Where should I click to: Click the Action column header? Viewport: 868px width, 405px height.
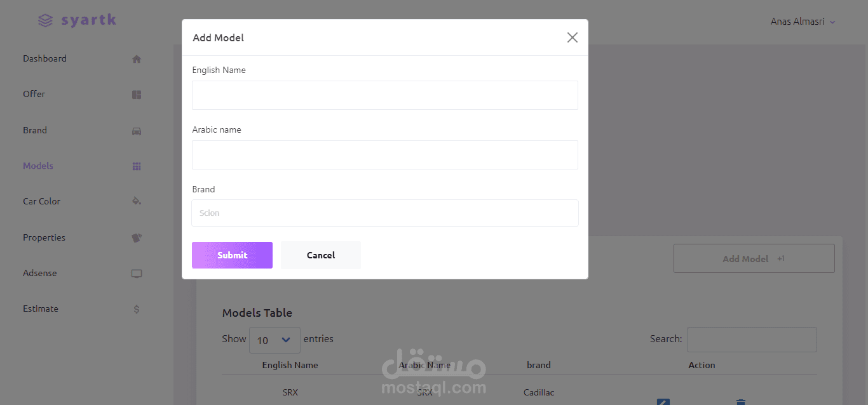tap(702, 365)
